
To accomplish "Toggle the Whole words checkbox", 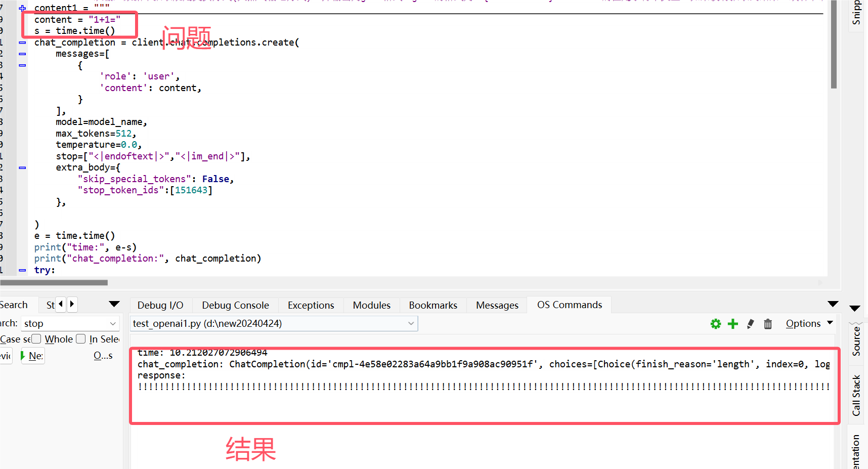I will coord(36,339).
